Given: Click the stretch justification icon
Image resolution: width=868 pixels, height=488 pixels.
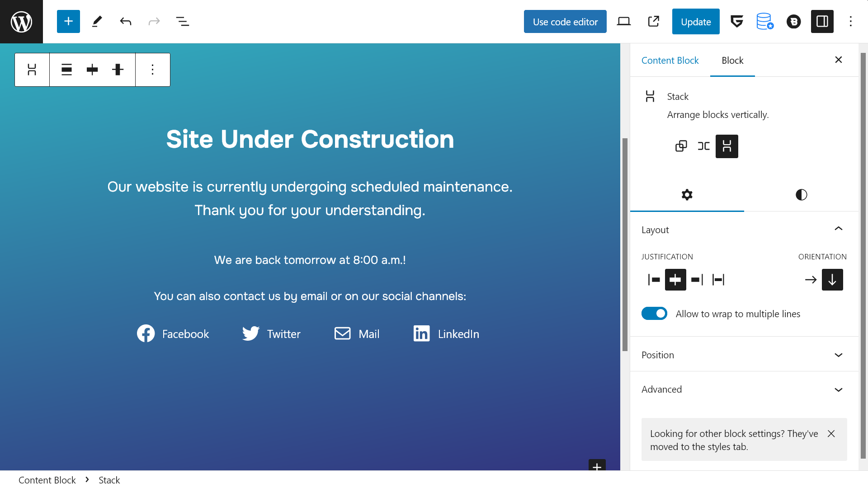Looking at the screenshot, I should [718, 279].
